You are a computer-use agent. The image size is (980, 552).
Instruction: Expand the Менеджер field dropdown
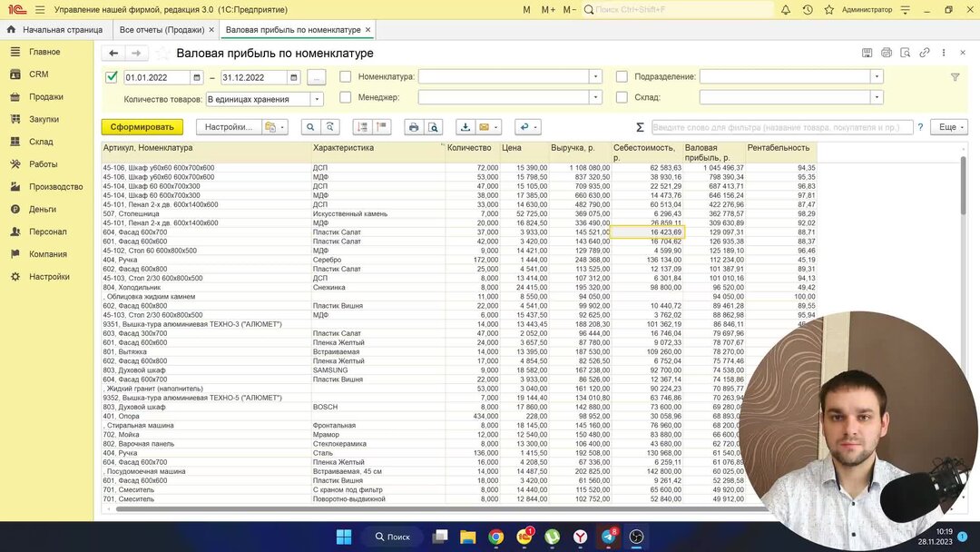coord(595,97)
